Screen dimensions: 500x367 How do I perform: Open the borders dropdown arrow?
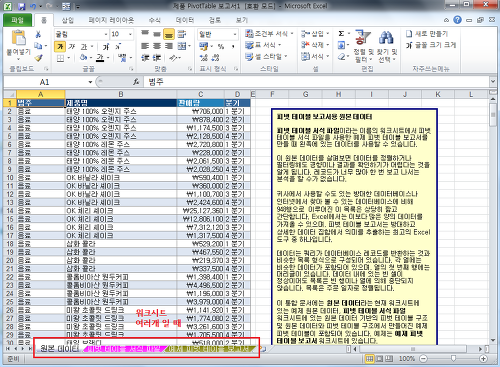69,58
